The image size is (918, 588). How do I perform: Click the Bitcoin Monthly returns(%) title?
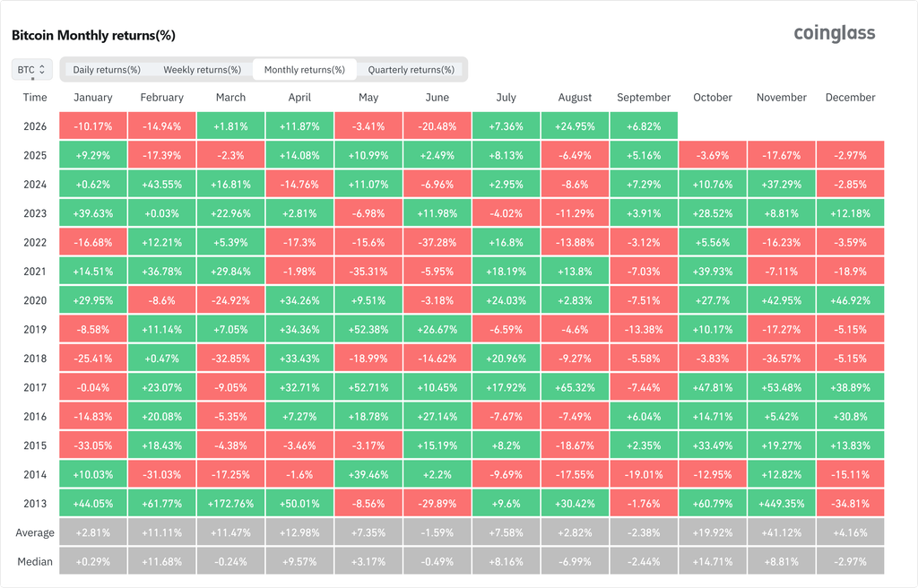(x=93, y=35)
